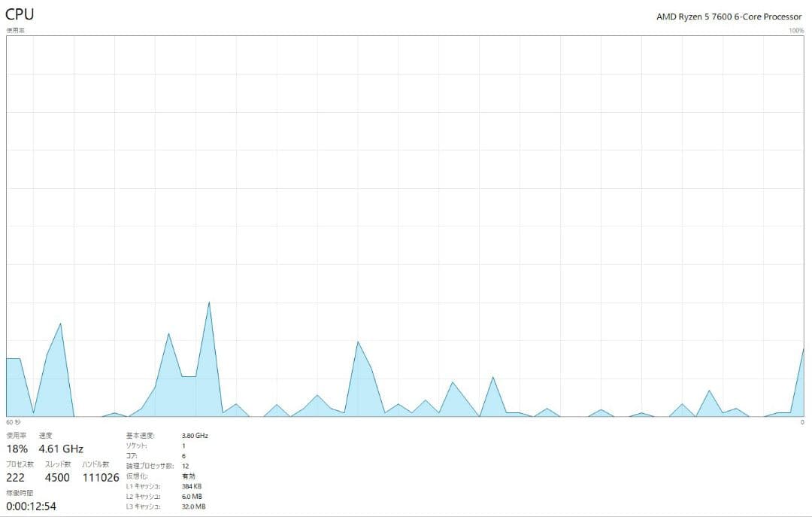812x517 pixels.
Task: Click the 稼働時間 uptime label
Action: [x=18, y=492]
